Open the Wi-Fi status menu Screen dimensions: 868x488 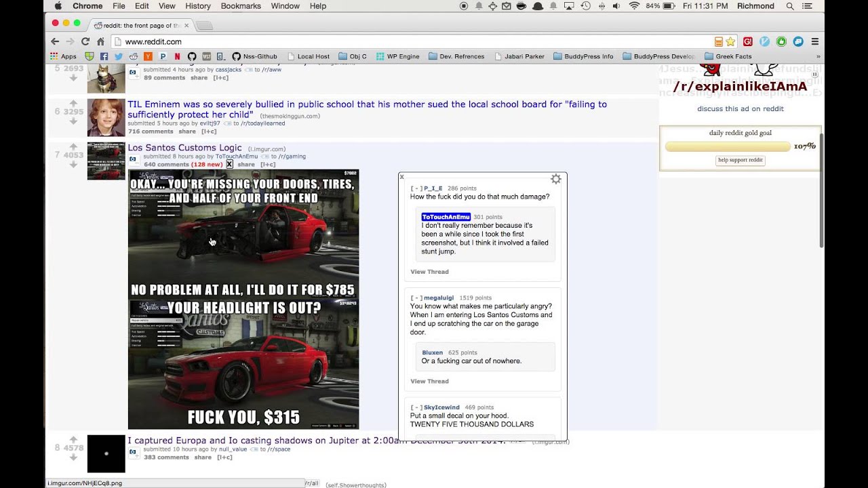(x=634, y=5)
